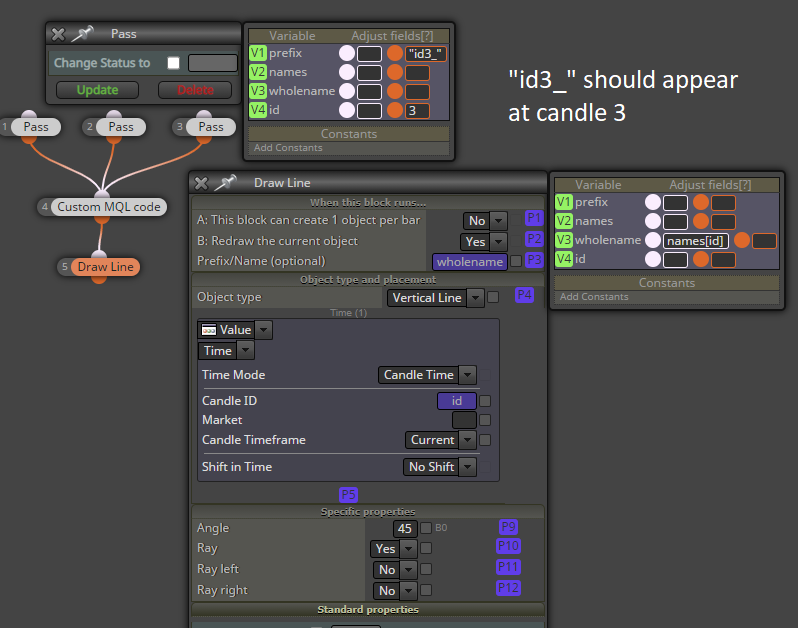Screen dimensions: 798x628
Task: Select the third Pass block node
Action: click(211, 127)
